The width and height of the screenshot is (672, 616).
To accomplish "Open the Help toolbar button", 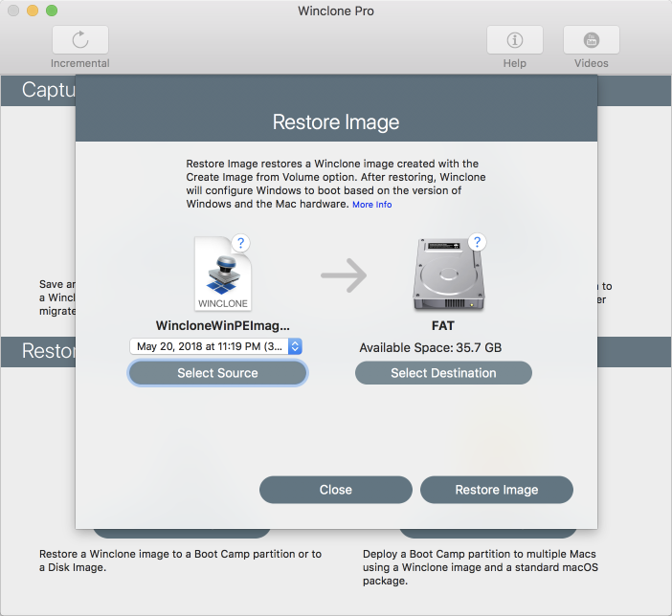I will tap(515, 40).
